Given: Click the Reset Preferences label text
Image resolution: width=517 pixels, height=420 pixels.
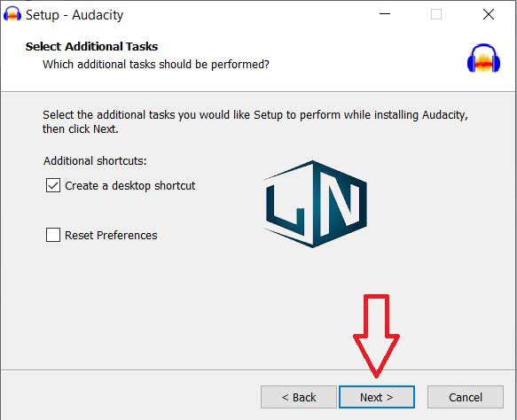Looking at the screenshot, I should [111, 235].
